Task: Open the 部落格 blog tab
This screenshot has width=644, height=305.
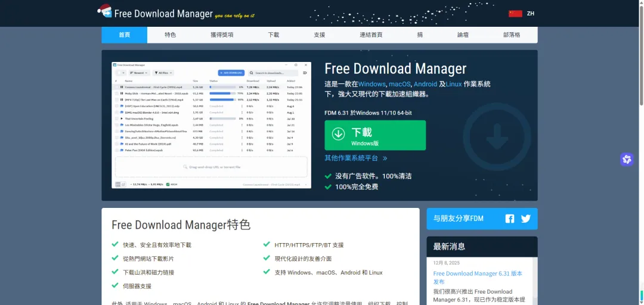Action: [x=512, y=35]
